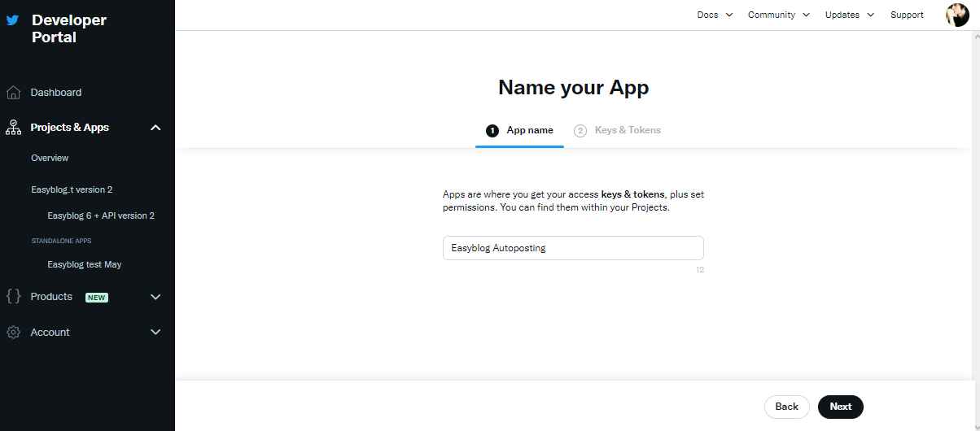The height and width of the screenshot is (431, 980).
Task: Switch to the Keys & Tokens step tab
Action: (x=618, y=130)
